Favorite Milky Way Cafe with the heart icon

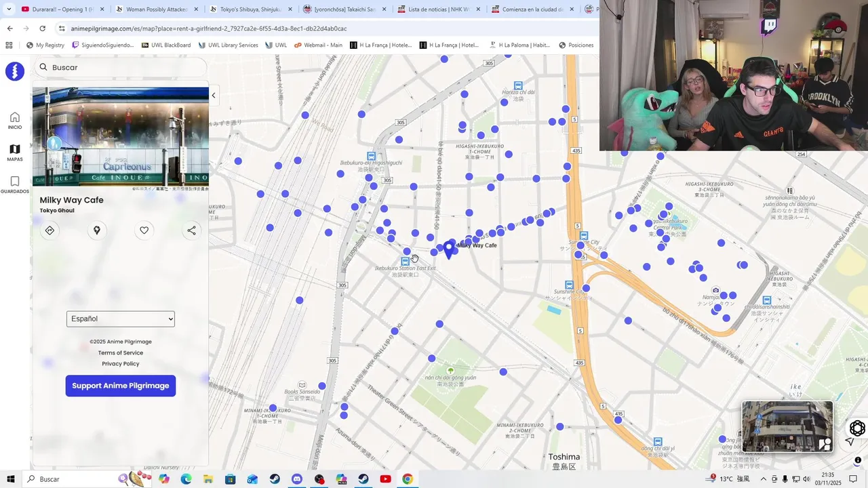144,230
